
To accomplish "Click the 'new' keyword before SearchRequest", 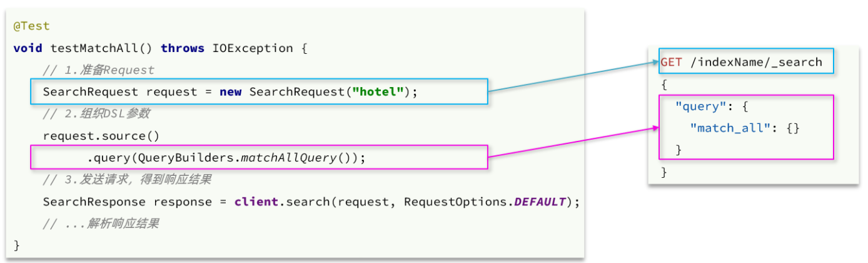I will coord(231,92).
